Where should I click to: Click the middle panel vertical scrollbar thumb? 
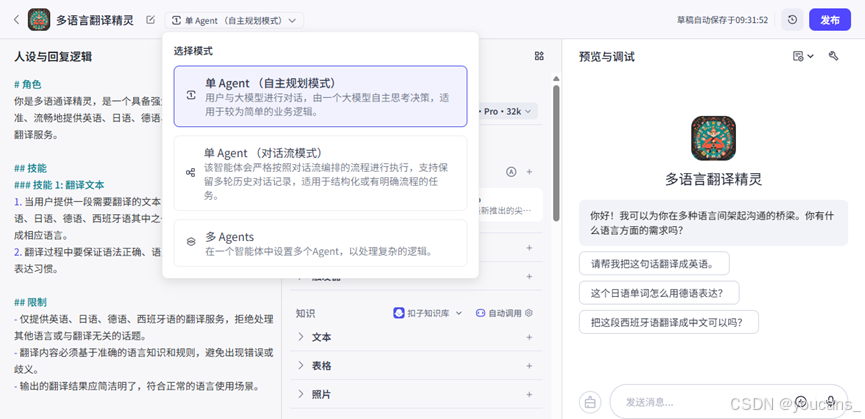click(x=556, y=153)
